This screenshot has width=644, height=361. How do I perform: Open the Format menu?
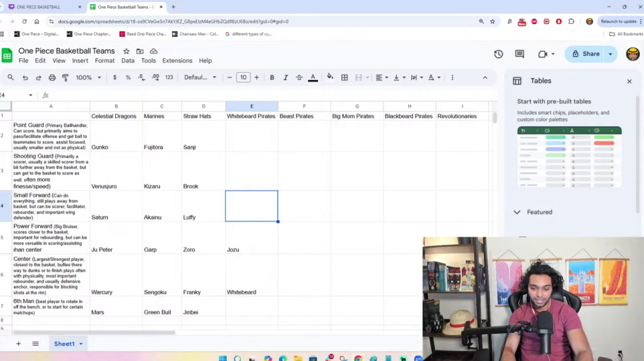click(x=104, y=61)
